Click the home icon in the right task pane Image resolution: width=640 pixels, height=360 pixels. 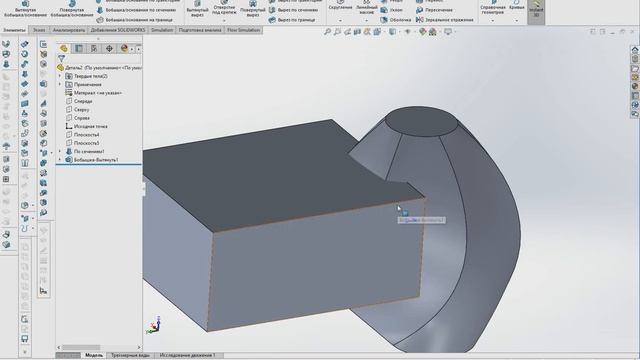(635, 50)
